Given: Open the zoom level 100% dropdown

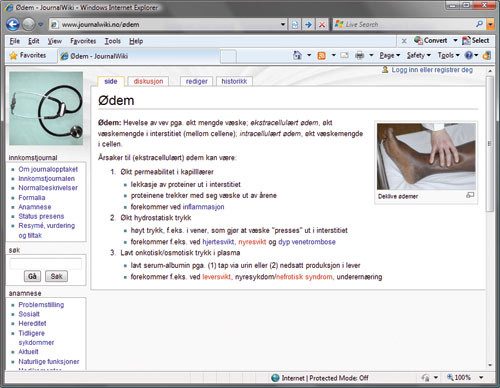Looking at the screenshot, I should point(481,378).
